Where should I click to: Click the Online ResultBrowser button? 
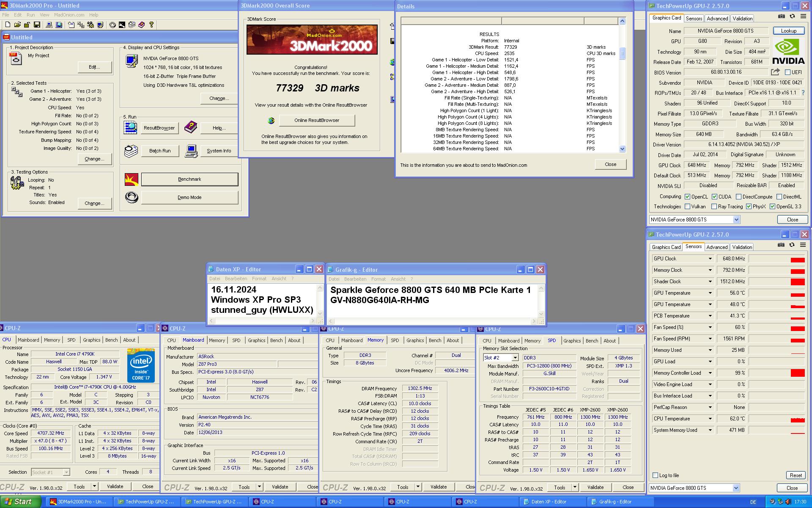click(317, 120)
